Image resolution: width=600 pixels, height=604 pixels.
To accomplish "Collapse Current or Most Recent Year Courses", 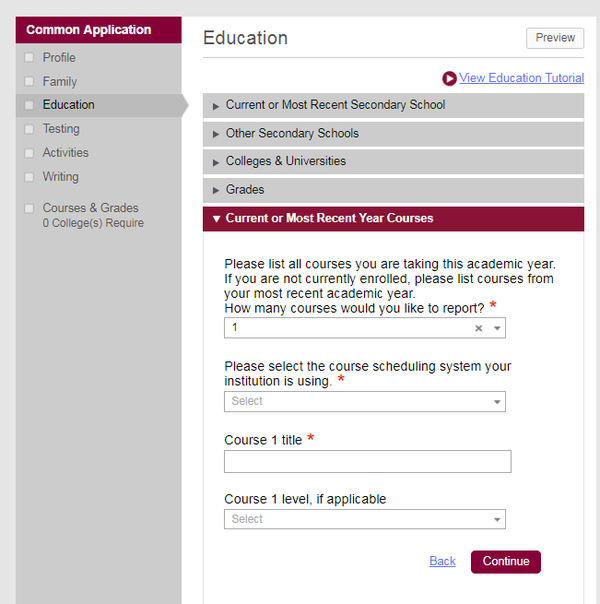I will click(x=329, y=218).
